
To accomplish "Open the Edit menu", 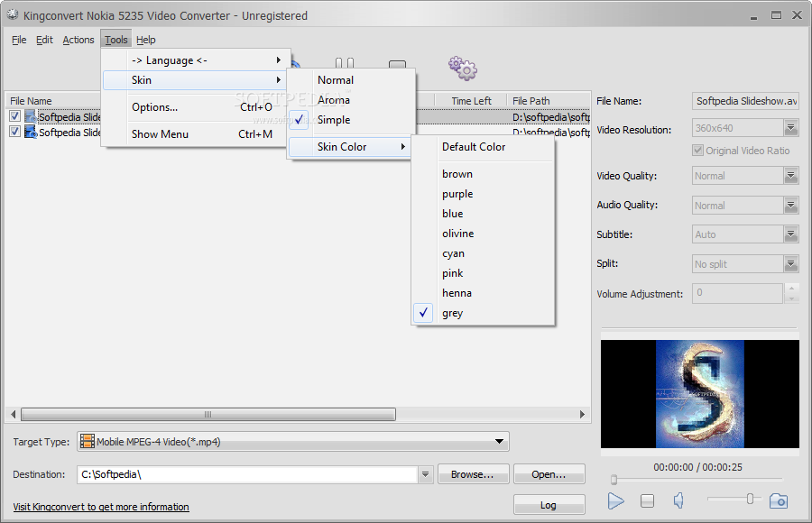I will pyautogui.click(x=44, y=40).
